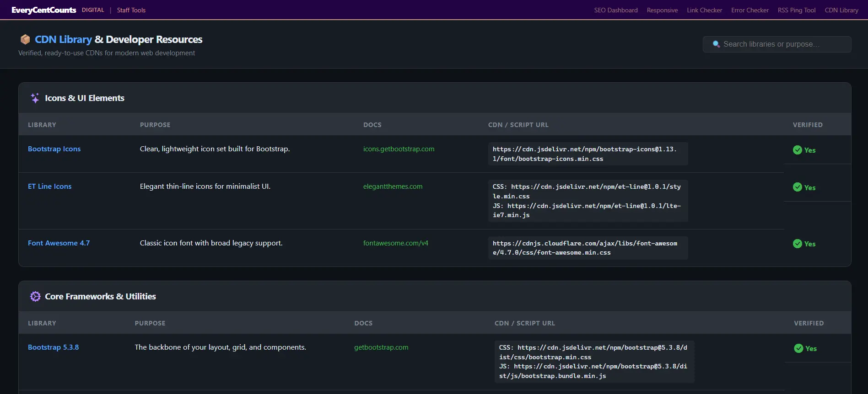This screenshot has width=868, height=394.
Task: Open the getbootstrap.com docs link
Action: (381, 347)
